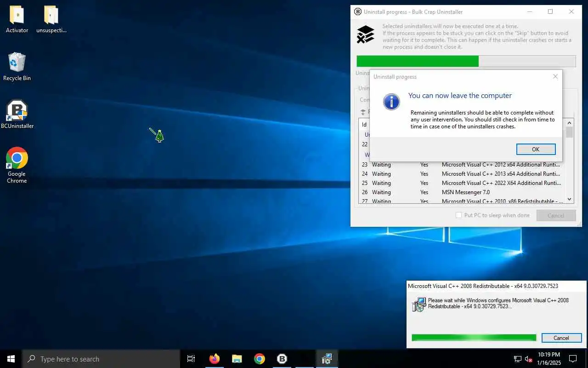Click the overall uninstall progress bar

[x=466, y=61]
